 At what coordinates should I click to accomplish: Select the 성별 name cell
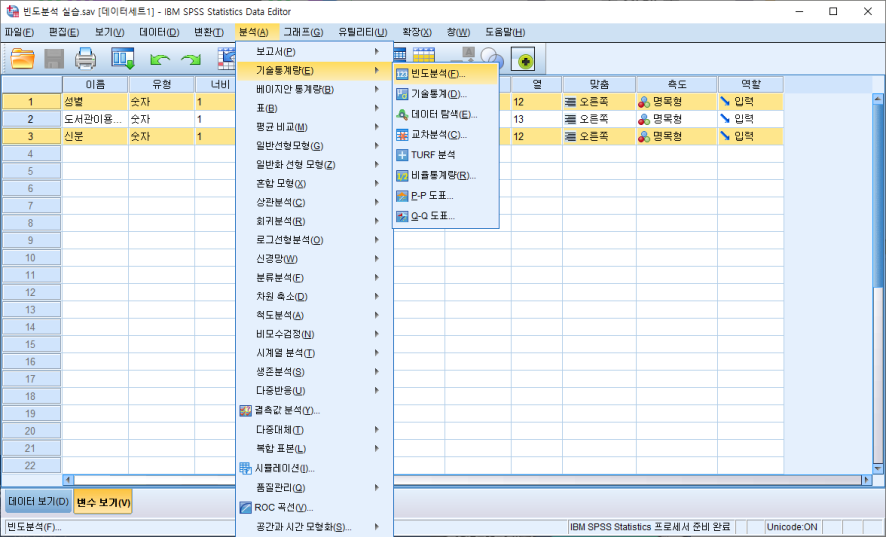[95, 102]
